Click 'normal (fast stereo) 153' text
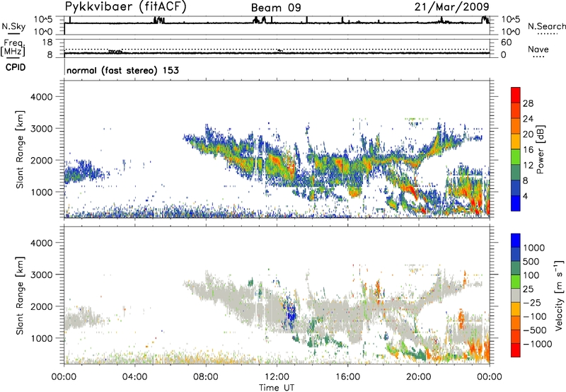Viewport: 566px width, 392px height. tap(122, 70)
